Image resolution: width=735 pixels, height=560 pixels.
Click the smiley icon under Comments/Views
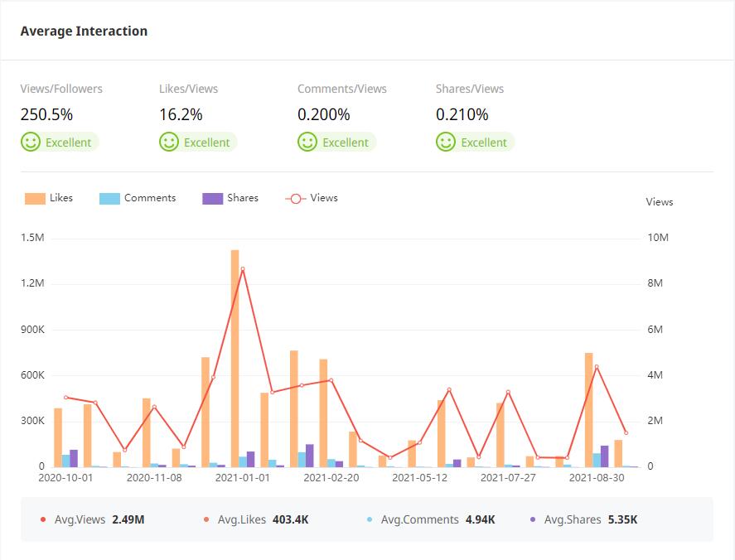[x=307, y=142]
